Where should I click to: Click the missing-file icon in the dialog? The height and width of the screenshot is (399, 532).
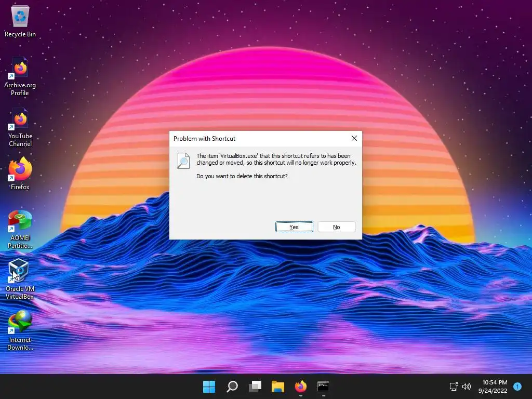(183, 161)
